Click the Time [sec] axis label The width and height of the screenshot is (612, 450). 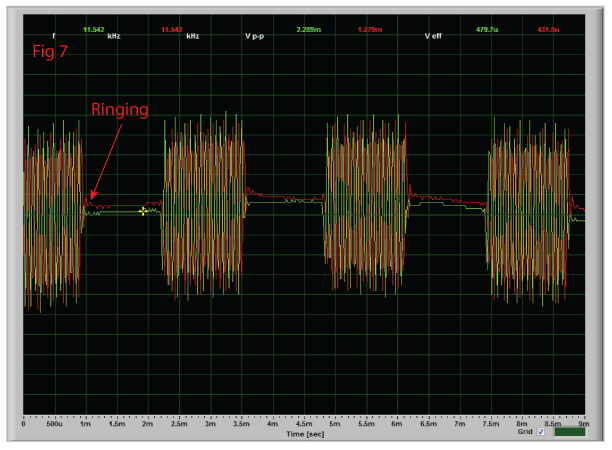(305, 434)
